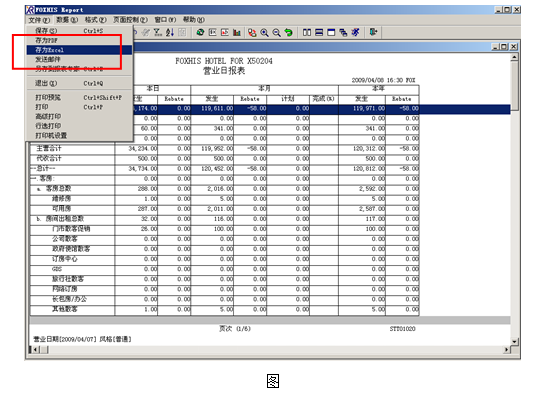Click the report code STT01020
The width and height of the screenshot is (556, 393).
[x=402, y=329]
